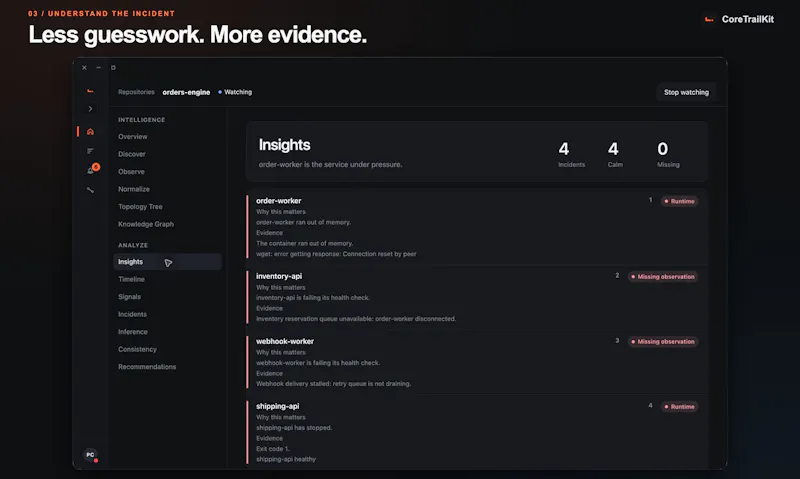Open notifications bell with badge
This screenshot has width=800, height=479.
pyautogui.click(x=92, y=169)
